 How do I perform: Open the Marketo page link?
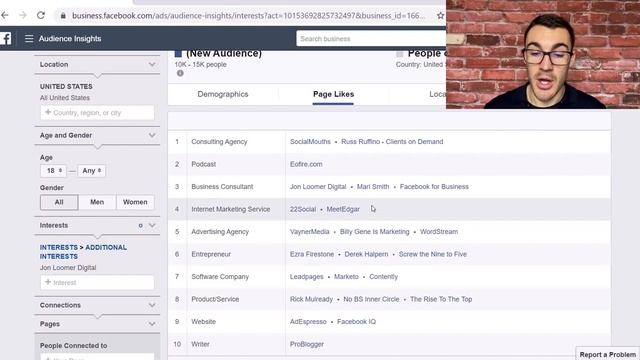(346, 276)
